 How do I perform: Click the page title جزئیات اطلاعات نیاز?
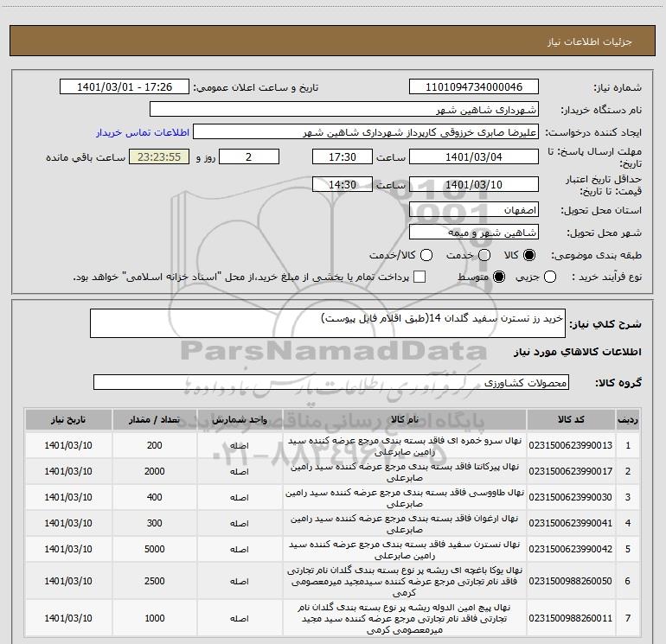[590, 41]
